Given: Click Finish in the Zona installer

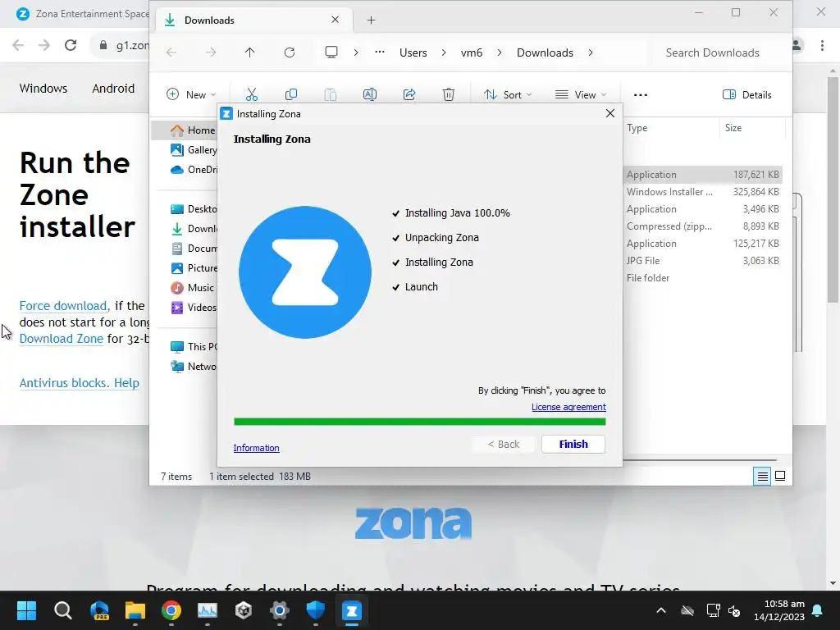Looking at the screenshot, I should pyautogui.click(x=573, y=444).
